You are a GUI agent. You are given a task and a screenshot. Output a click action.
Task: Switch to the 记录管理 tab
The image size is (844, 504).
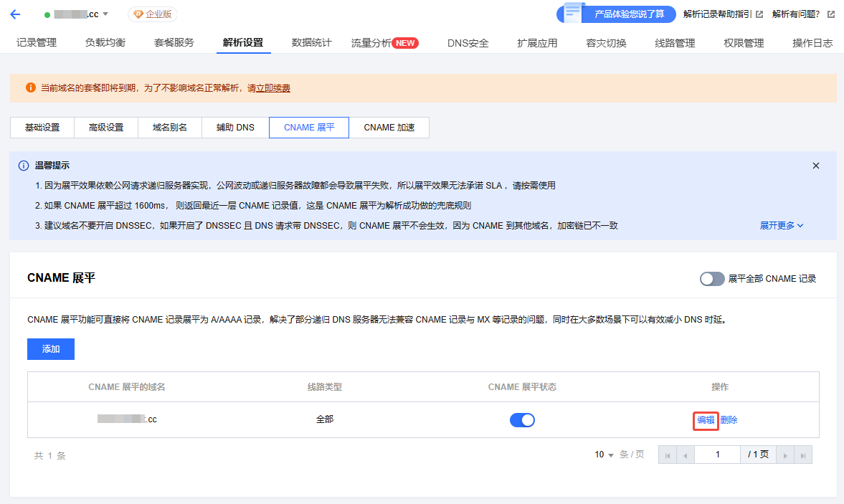click(37, 43)
